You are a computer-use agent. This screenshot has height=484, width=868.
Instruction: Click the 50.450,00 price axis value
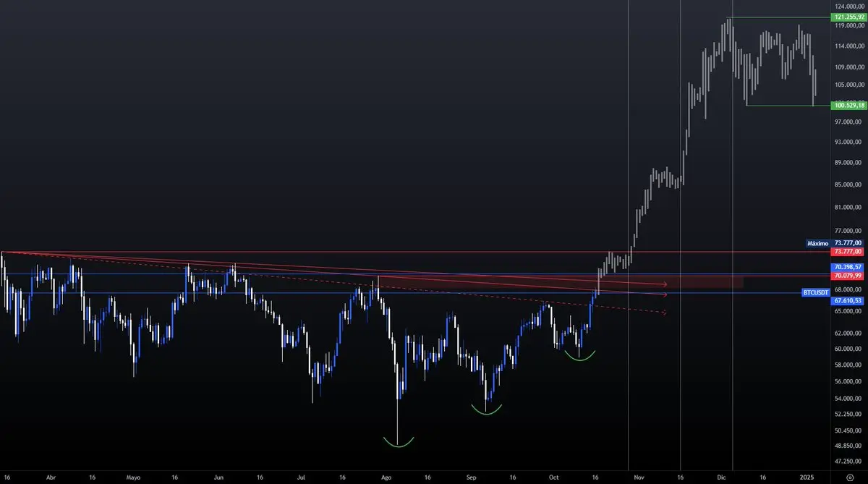click(x=848, y=430)
